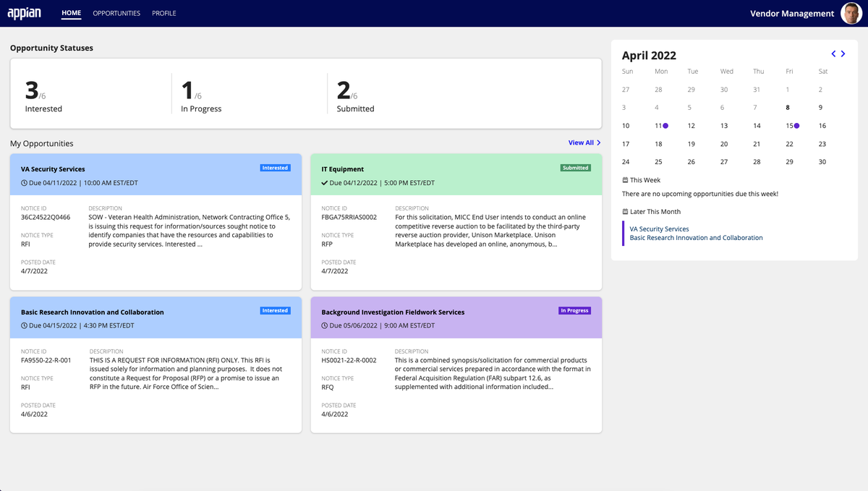
Task: Click the purple dot on April 11
Action: [665, 126]
